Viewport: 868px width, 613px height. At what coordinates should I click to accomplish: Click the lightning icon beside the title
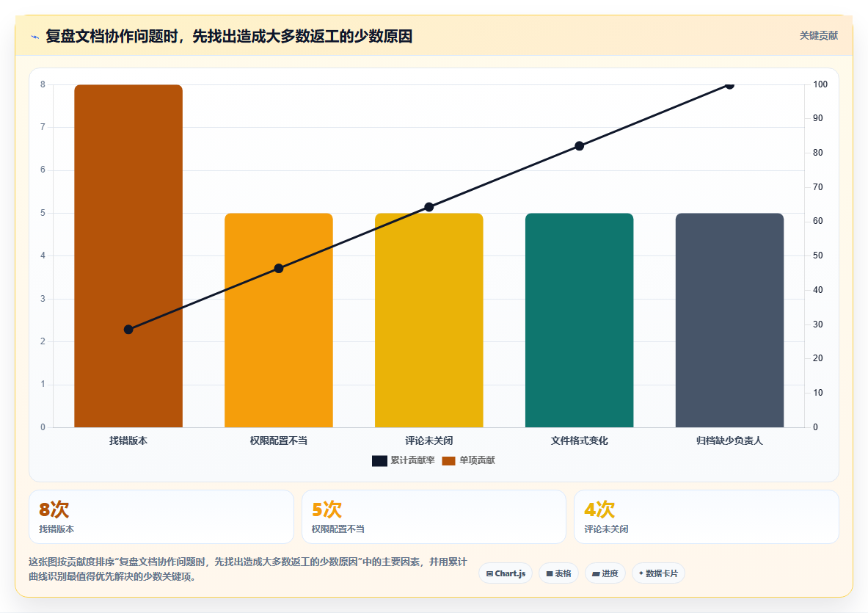pos(35,37)
